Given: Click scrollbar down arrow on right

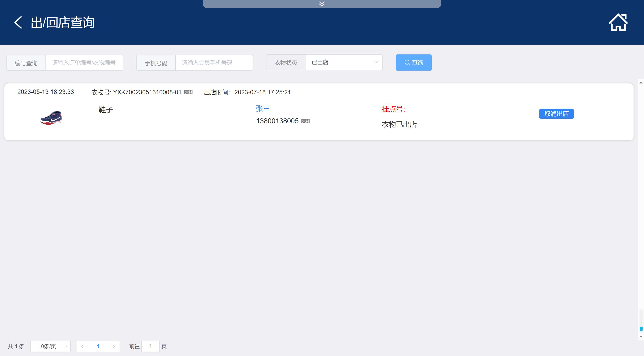Looking at the screenshot, I should coord(641,337).
